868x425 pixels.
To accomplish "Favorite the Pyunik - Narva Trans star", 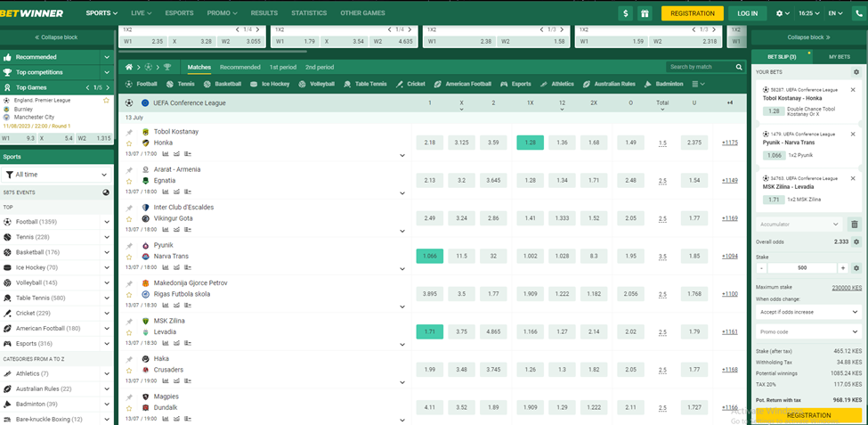I will point(129,257).
